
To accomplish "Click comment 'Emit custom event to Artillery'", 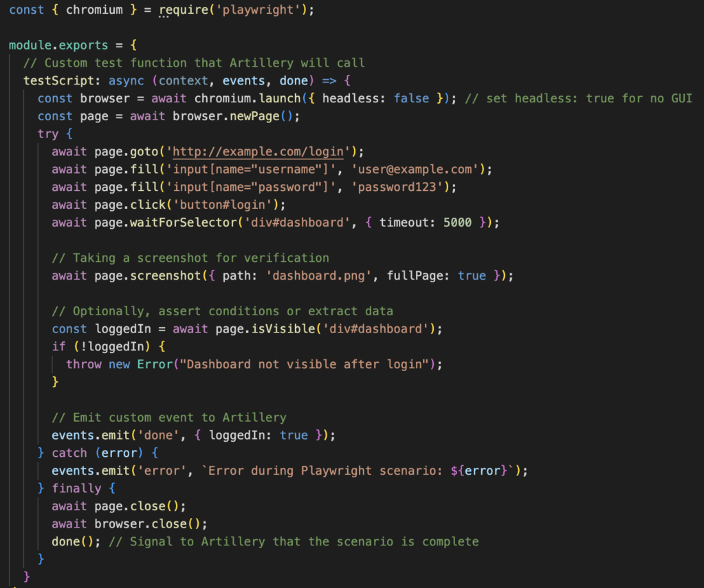I will tap(169, 418).
